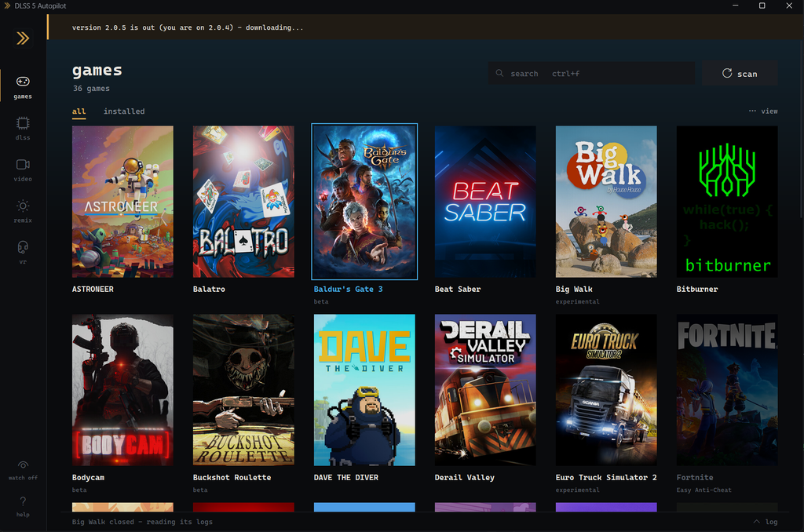The width and height of the screenshot is (804, 532).
Task: Click the Easy Anti-Cheat label under Fortnite
Action: (703, 490)
